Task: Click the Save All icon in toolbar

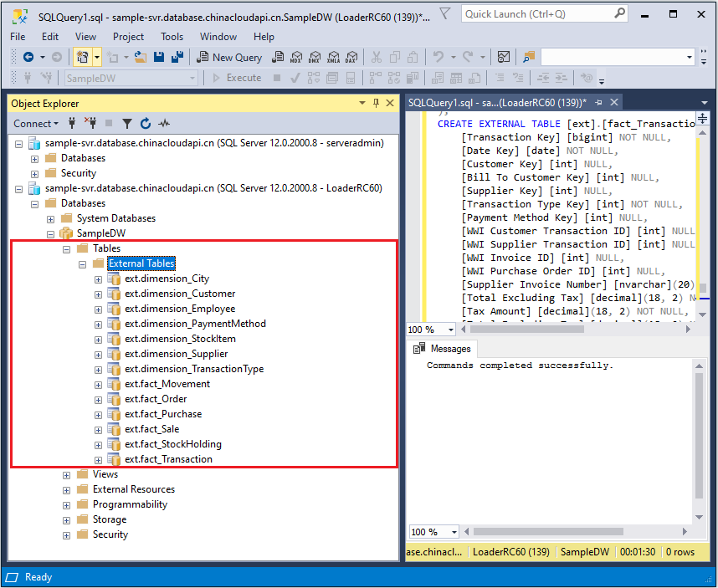Action: point(177,57)
